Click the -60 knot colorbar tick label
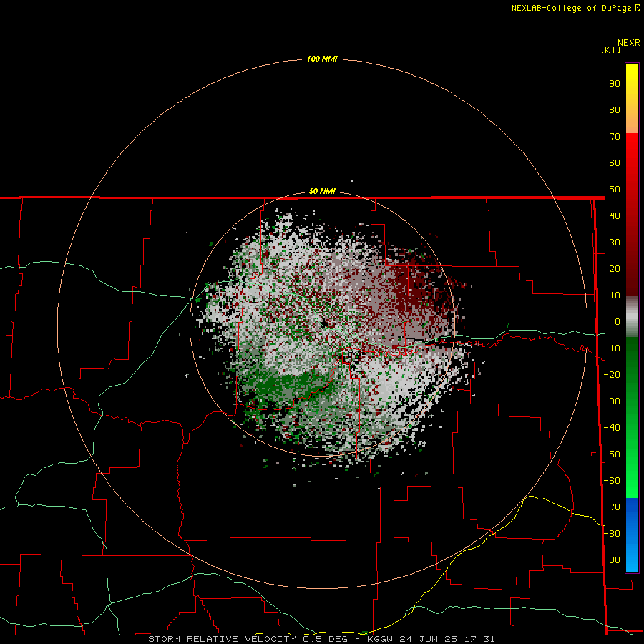The height and width of the screenshot is (644, 644). pyautogui.click(x=612, y=481)
